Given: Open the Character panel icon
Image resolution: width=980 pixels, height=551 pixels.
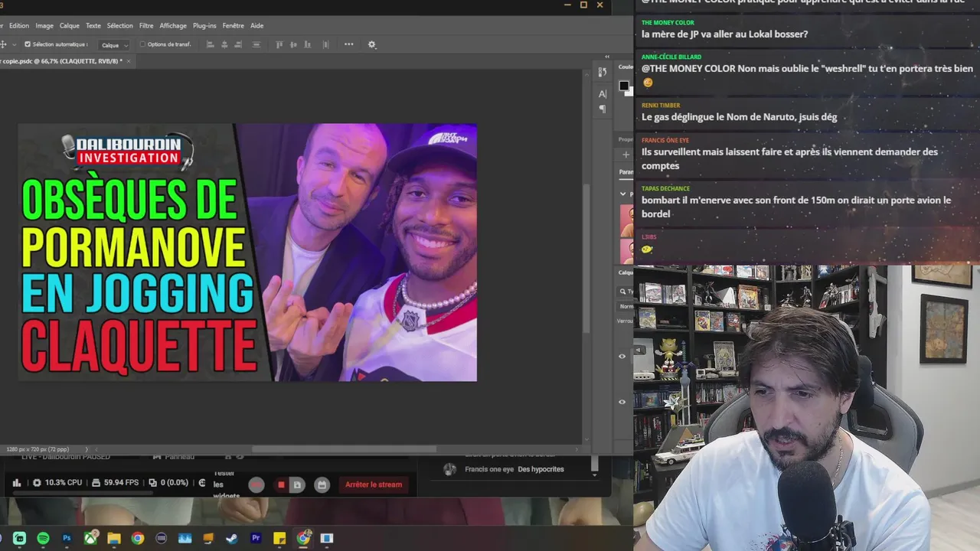Looking at the screenshot, I should coord(603,93).
